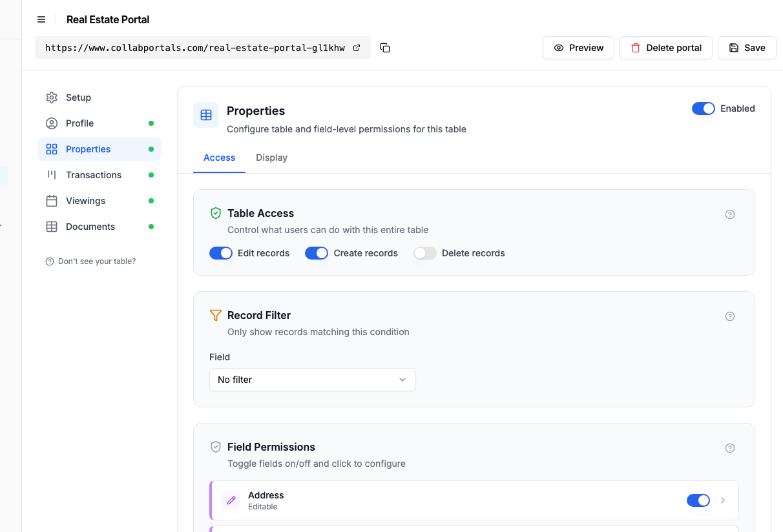Enable the Delete records switch

425,253
